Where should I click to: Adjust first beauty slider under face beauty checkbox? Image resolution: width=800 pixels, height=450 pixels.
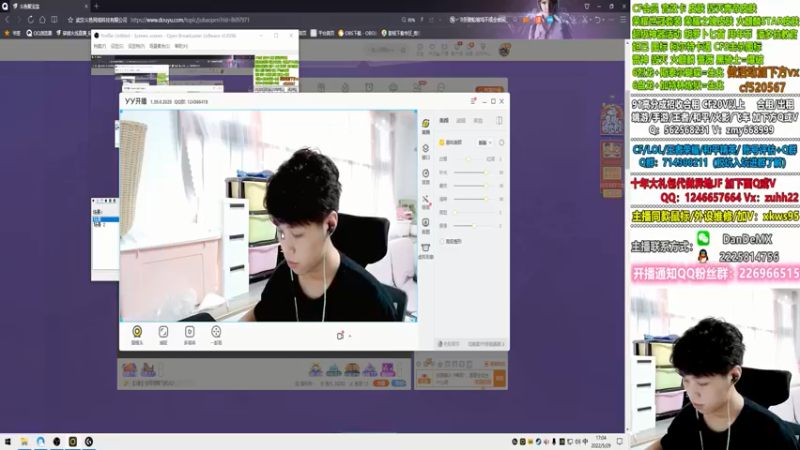(x=469, y=159)
